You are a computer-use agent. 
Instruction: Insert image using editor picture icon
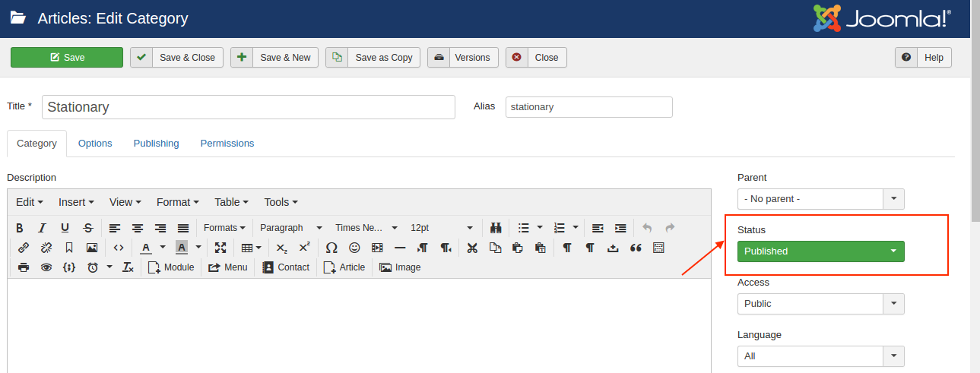tap(92, 248)
